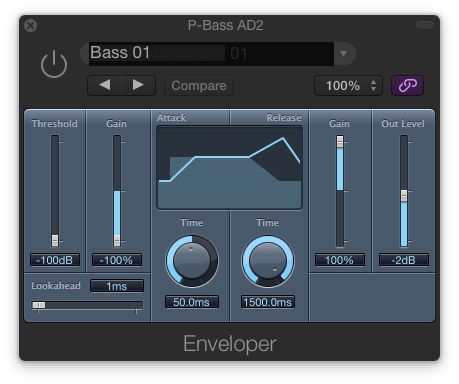459x384 pixels.
Task: Click the Attack section label
Action: coord(171,118)
